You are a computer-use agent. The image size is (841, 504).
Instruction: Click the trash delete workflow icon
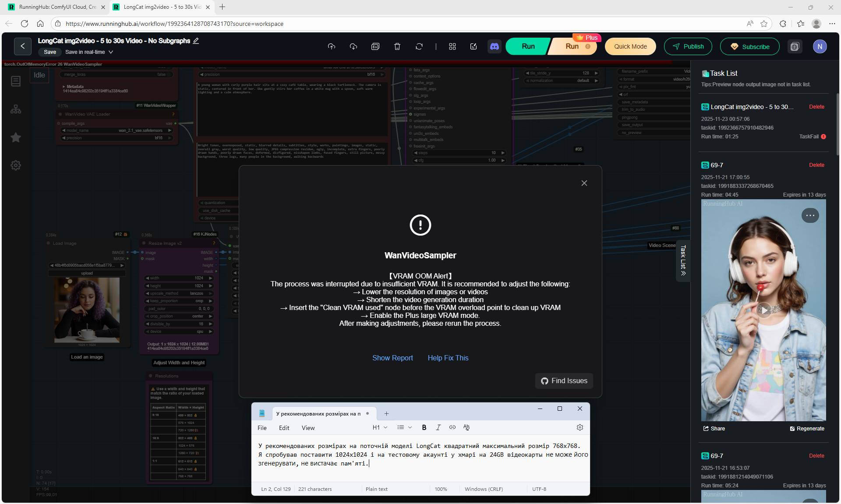[x=397, y=46]
